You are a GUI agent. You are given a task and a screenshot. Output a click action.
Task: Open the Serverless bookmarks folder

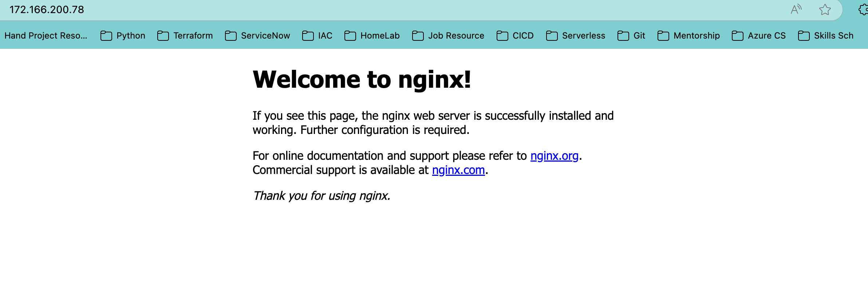pos(576,36)
